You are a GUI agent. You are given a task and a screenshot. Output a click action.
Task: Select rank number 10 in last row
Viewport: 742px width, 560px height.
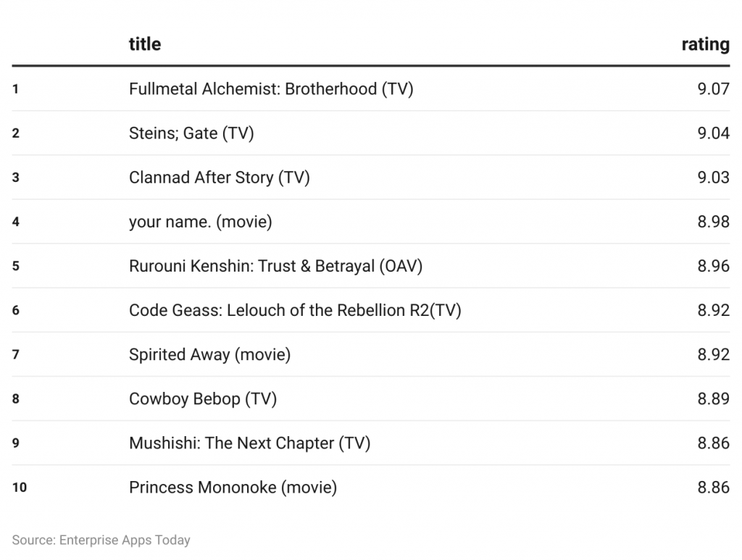[20, 487]
